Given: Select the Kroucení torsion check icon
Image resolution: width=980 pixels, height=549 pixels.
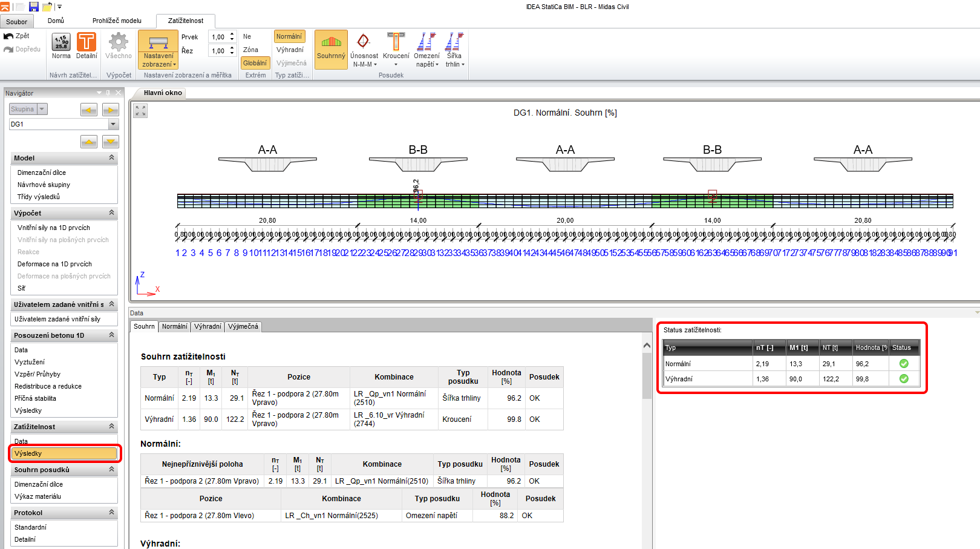Looking at the screenshot, I should 396,50.
